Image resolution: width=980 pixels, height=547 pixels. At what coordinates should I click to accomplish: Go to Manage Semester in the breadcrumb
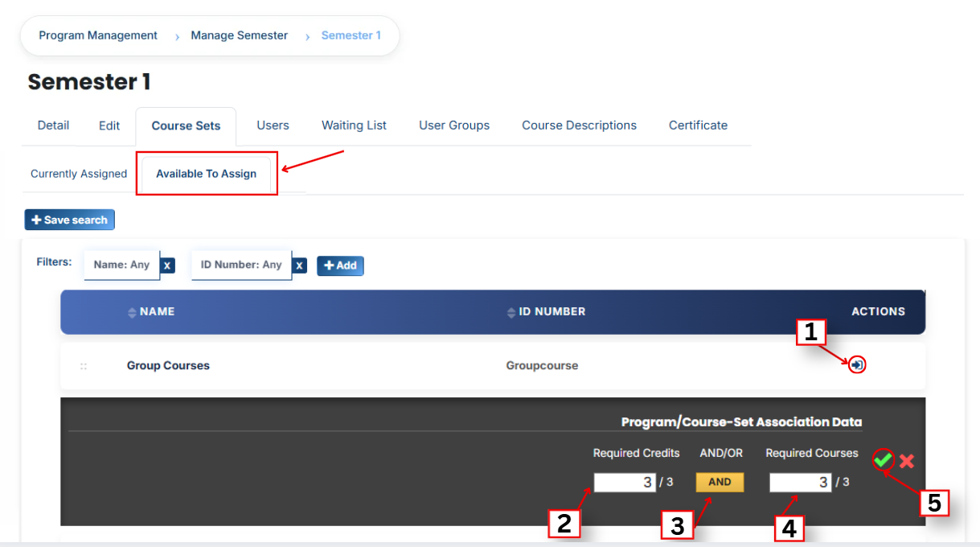click(239, 35)
